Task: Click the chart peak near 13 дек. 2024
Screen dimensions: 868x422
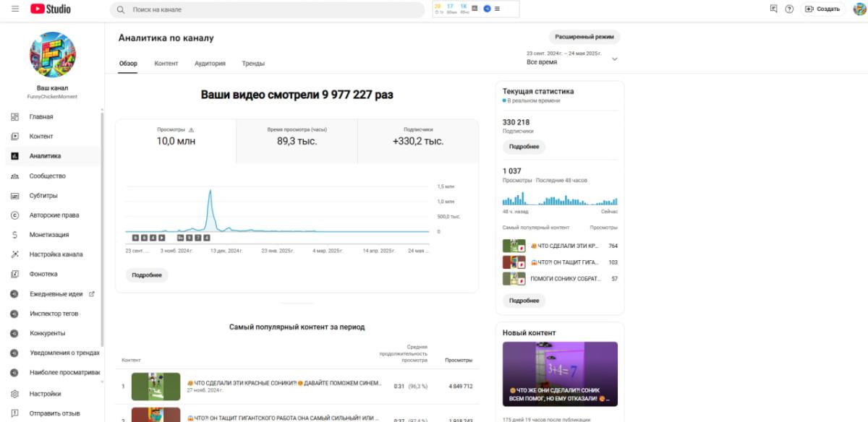Action: (x=210, y=191)
